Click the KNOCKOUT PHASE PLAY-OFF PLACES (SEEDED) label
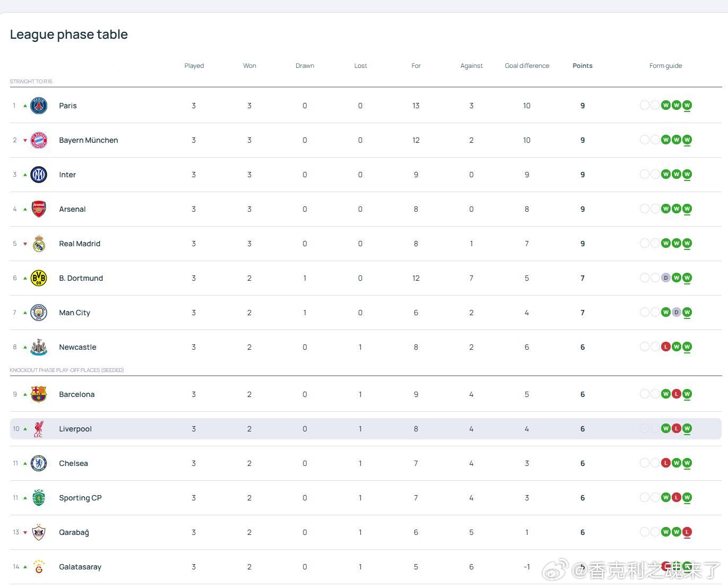The height and width of the screenshot is (588, 728). [x=67, y=370]
